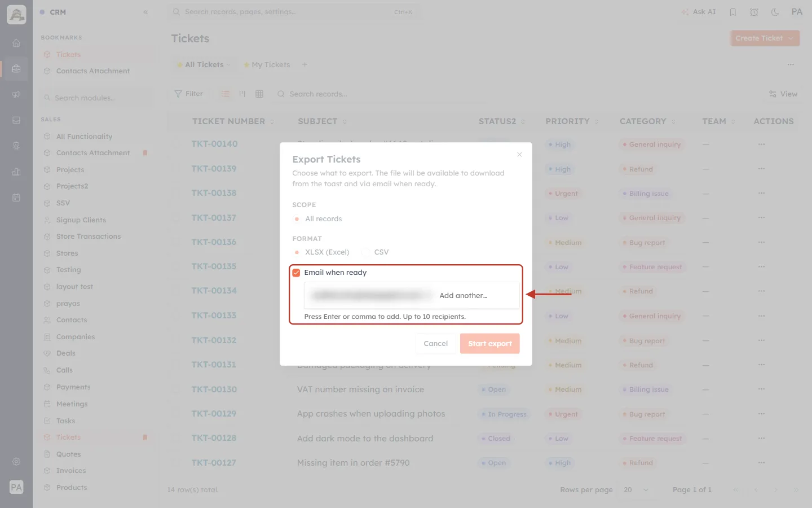Sort by Subject column header
This screenshot has width=812, height=508.
pos(322,121)
